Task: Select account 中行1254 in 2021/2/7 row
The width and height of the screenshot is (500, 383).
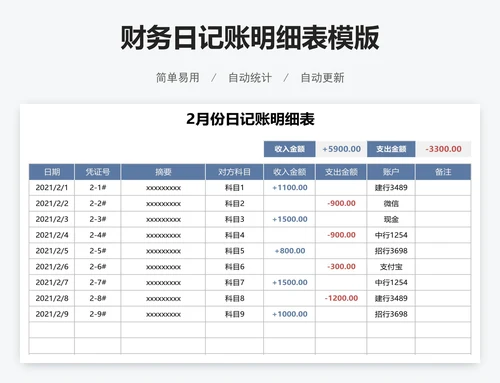Action: [x=391, y=282]
